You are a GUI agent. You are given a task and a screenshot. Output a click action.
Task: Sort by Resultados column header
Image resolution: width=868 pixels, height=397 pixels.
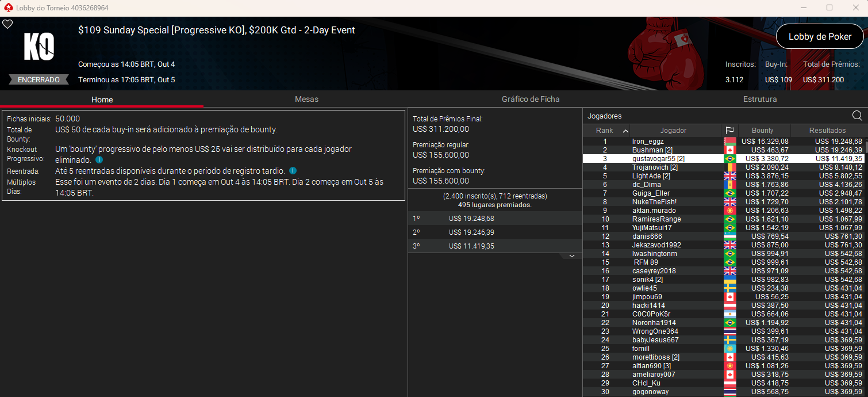point(827,131)
